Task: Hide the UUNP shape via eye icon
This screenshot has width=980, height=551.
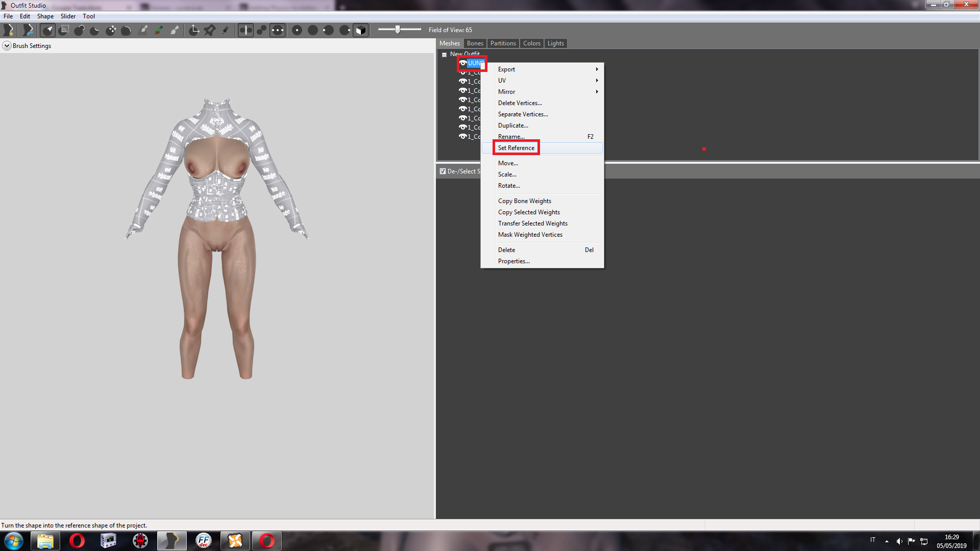Action: point(462,63)
